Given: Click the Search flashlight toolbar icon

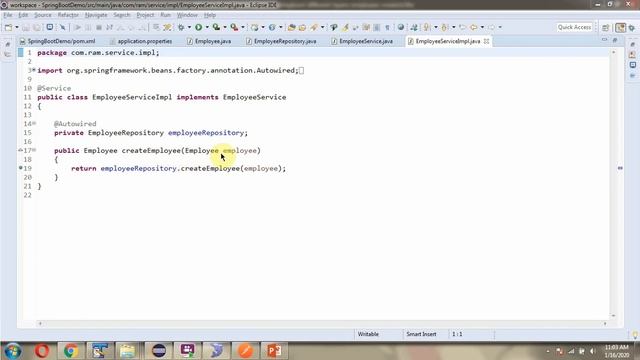Looking at the screenshot, I should pyautogui.click(x=314, y=27).
